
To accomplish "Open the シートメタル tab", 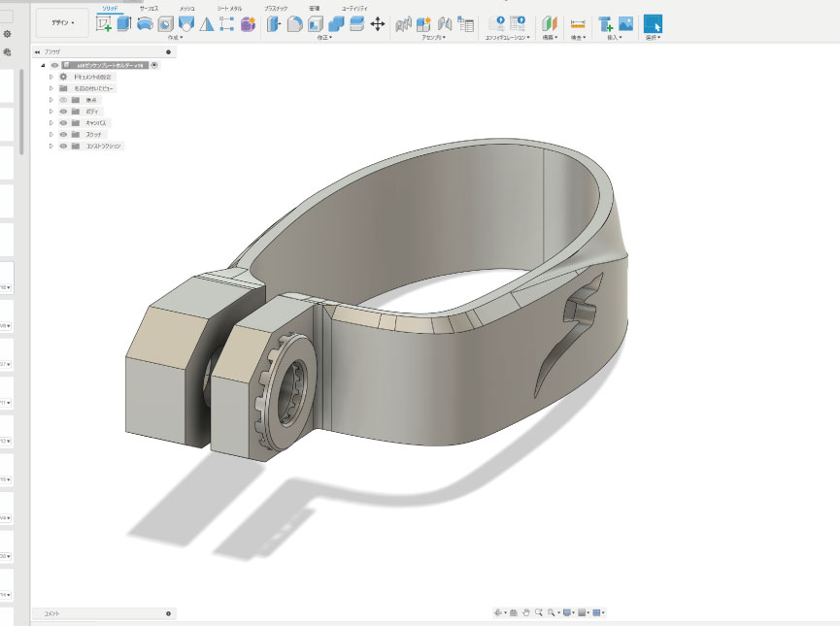I will [229, 8].
